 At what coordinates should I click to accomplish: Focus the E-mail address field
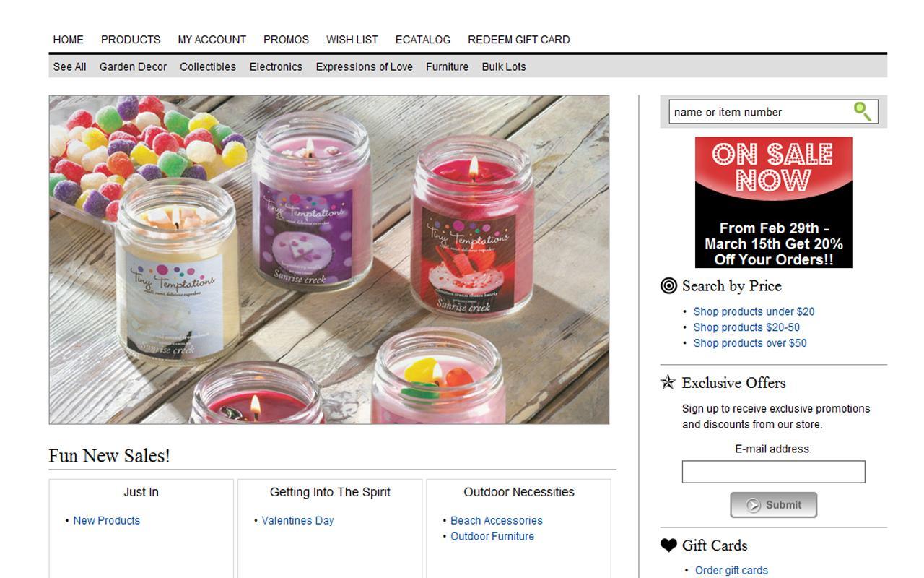click(773, 472)
